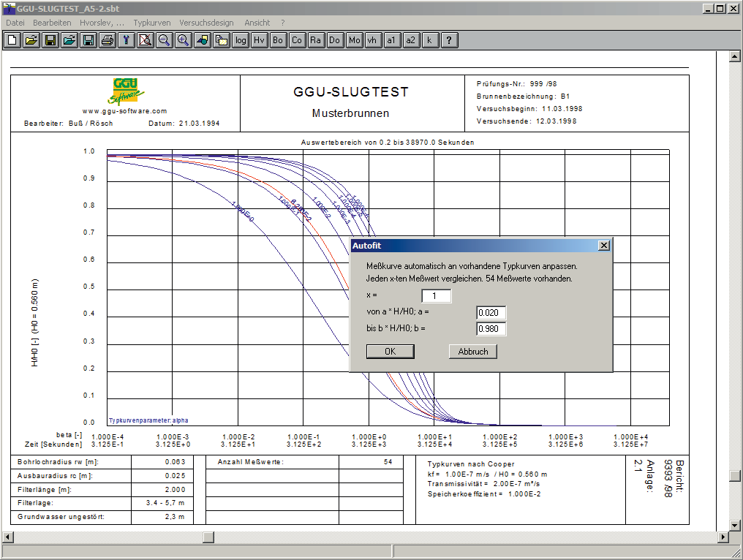
Task: Click the Auswertebereich heading above the chart
Action: click(x=388, y=142)
